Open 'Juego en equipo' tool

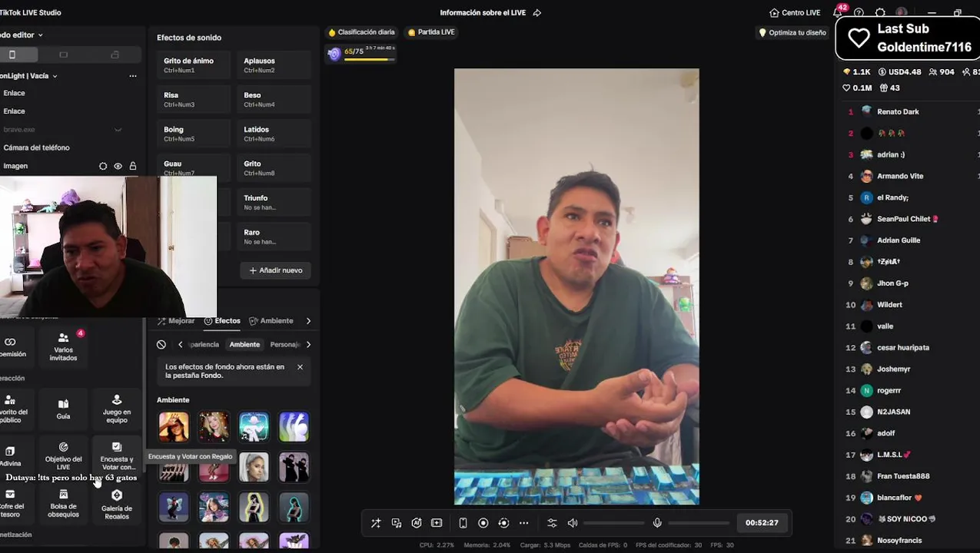[117, 409]
